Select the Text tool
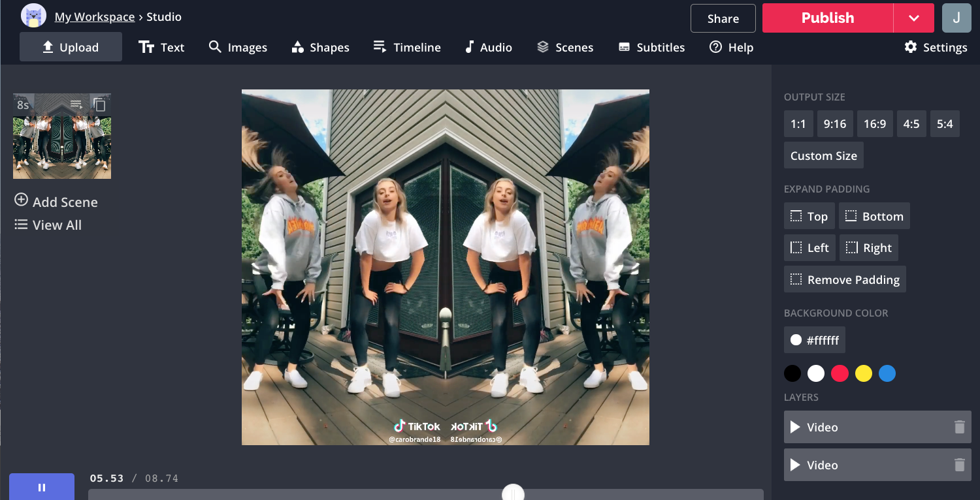Image resolution: width=980 pixels, height=500 pixels. (x=161, y=47)
